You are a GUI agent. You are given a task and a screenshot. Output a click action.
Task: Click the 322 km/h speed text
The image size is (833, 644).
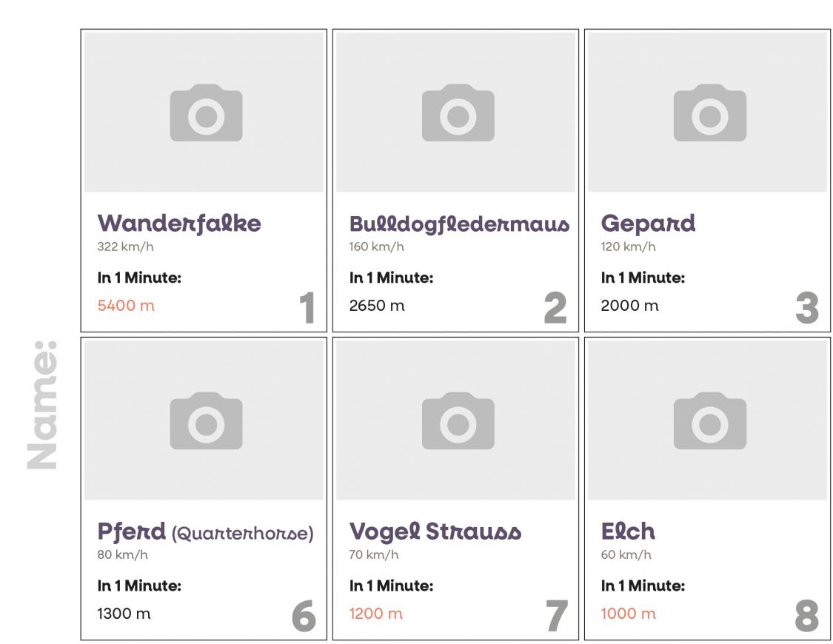coord(125,246)
